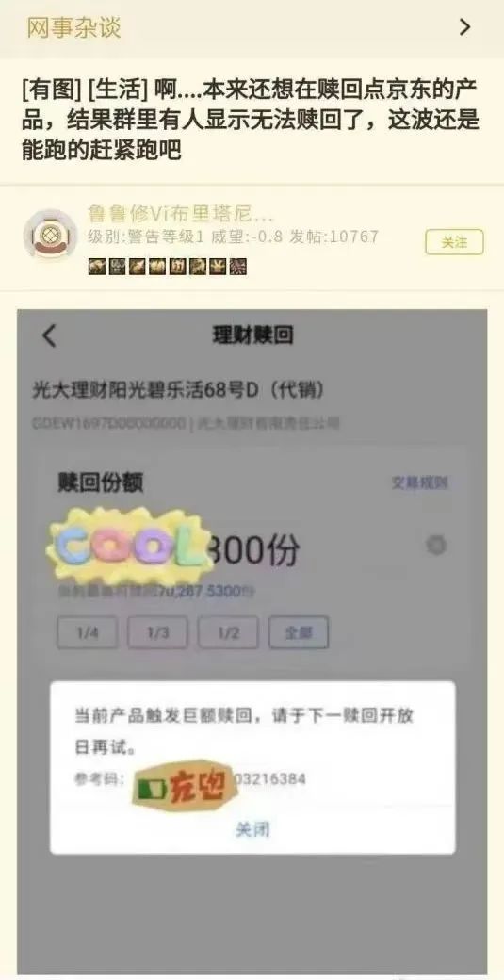Image resolution: width=504 pixels, height=980 pixels.
Task: Clear the share amount with the round icon
Action: coord(436,546)
